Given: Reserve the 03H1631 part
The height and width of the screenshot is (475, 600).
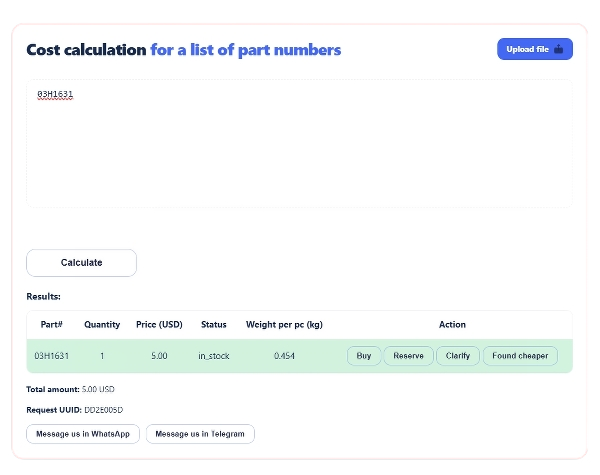Looking at the screenshot, I should [x=408, y=356].
